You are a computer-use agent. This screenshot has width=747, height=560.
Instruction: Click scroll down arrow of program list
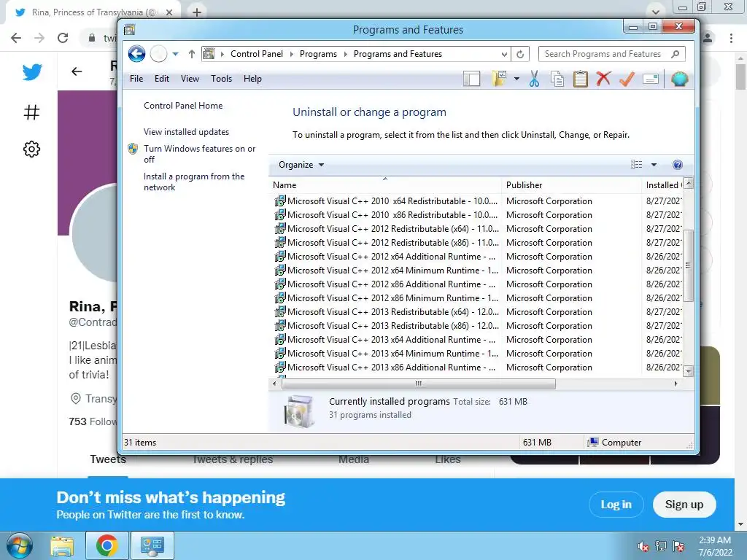tap(688, 371)
